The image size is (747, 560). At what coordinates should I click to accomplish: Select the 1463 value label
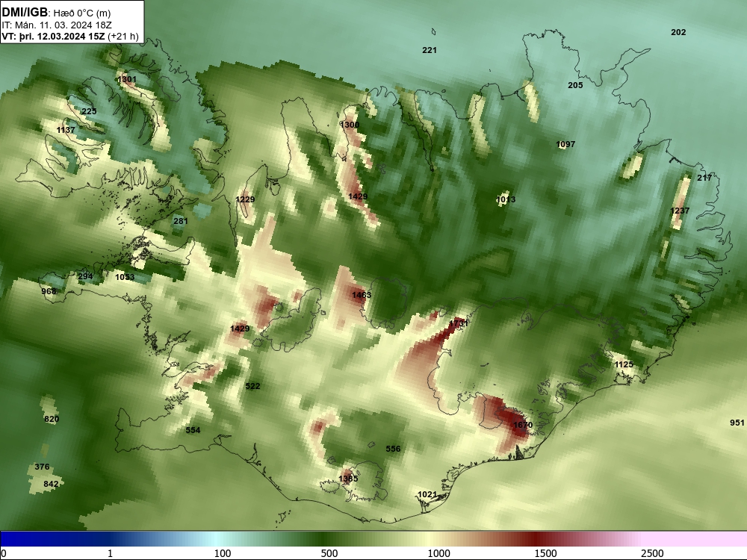pyautogui.click(x=361, y=295)
